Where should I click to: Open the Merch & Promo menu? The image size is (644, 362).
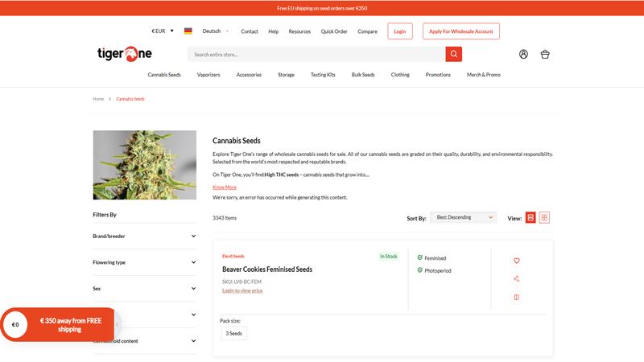(x=484, y=75)
